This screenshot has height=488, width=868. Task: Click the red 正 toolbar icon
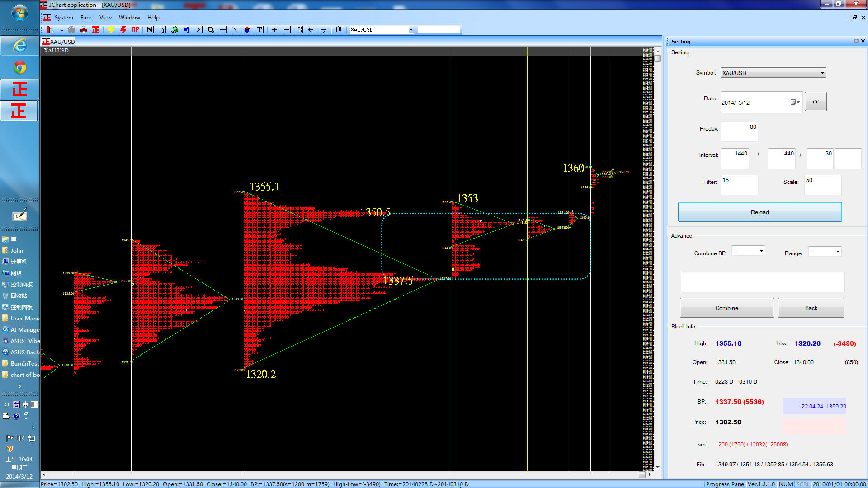pos(96,30)
